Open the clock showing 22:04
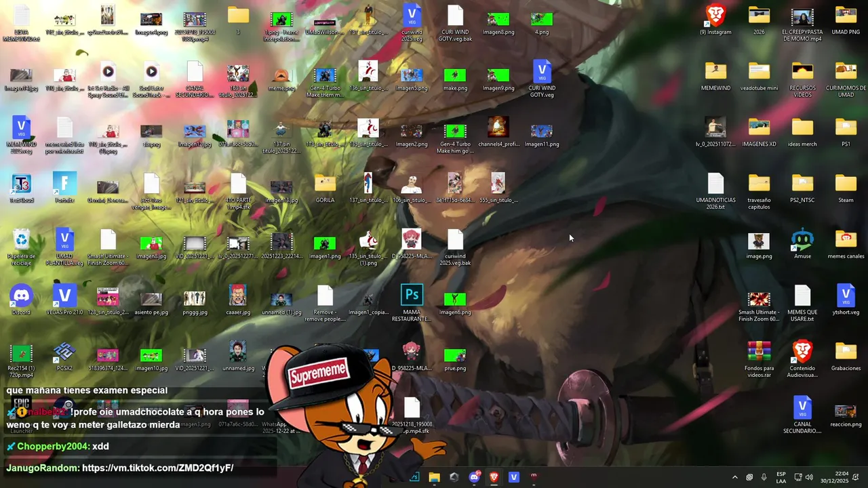The width and height of the screenshot is (868, 488). [x=834, y=477]
